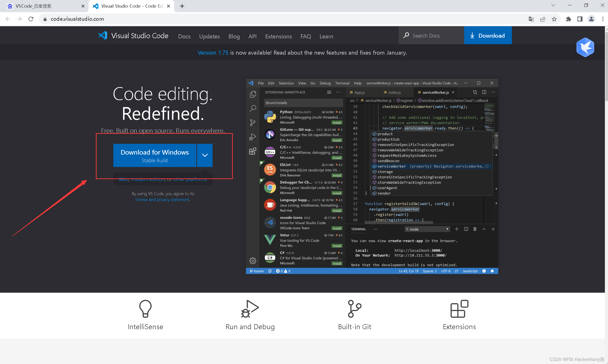Click the Extensions blocks icon at the bottom
The width and height of the screenshot is (608, 364).
[x=459, y=309]
